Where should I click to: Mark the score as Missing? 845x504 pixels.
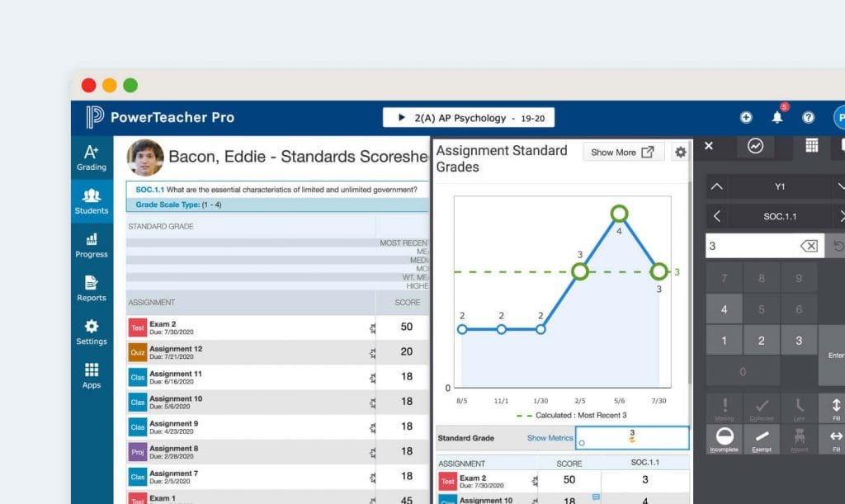[725, 408]
